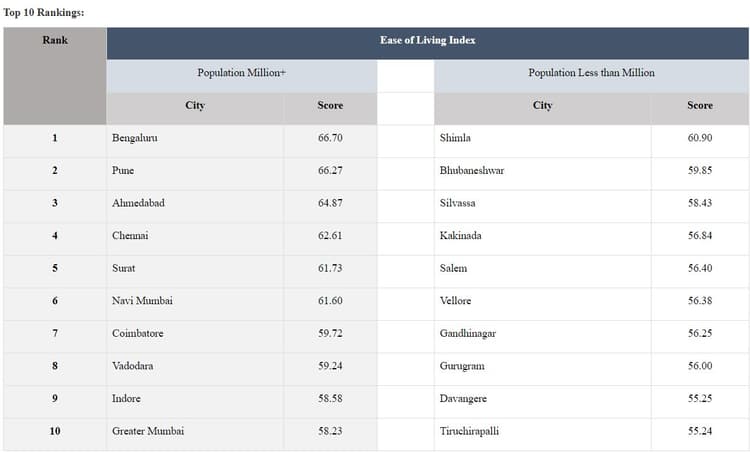This screenshot has height=459, width=750.
Task: Select the Coimbatore score 59.72
Action: pyautogui.click(x=330, y=334)
